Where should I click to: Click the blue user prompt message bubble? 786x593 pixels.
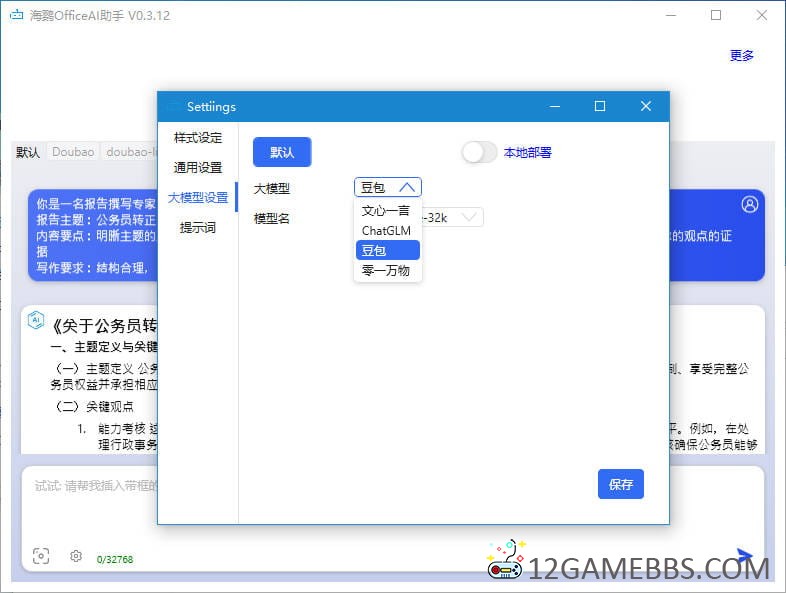[93, 235]
